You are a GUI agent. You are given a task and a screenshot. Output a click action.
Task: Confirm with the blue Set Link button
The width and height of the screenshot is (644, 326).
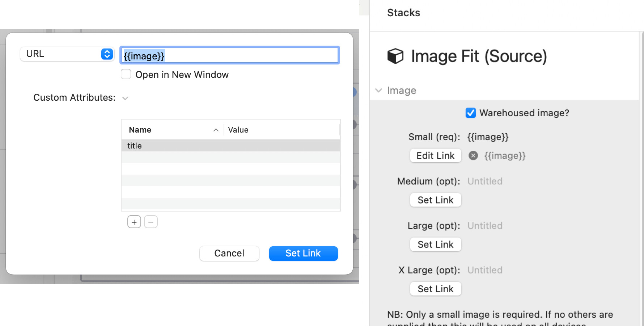click(x=303, y=253)
